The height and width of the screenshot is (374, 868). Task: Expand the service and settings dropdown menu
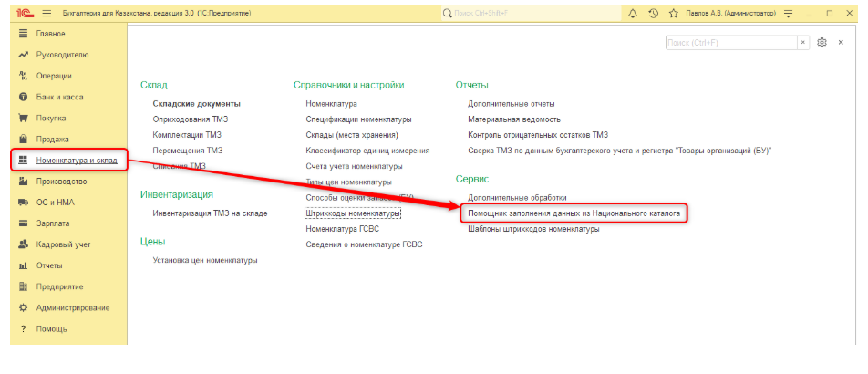point(788,14)
